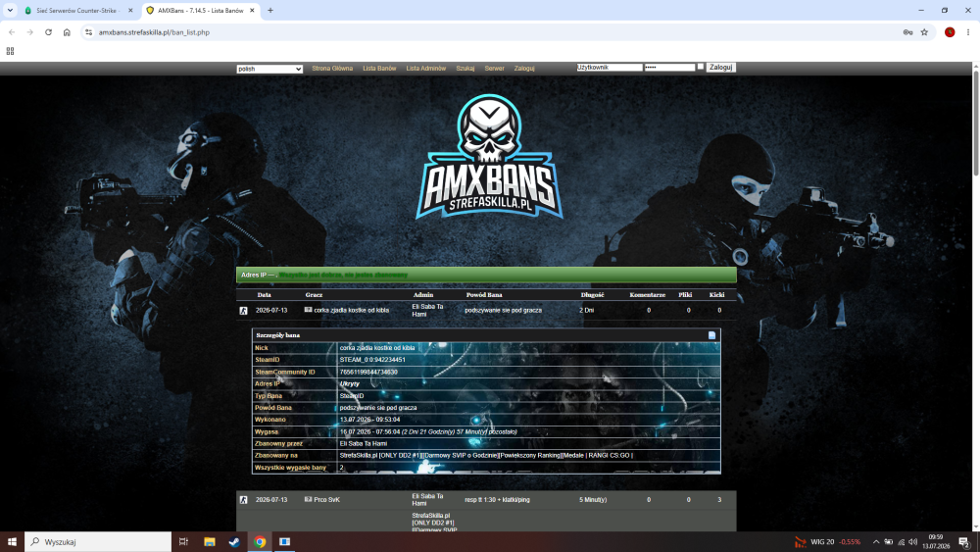980x552 pixels.
Task: View site information icon in address bar
Action: (x=89, y=32)
